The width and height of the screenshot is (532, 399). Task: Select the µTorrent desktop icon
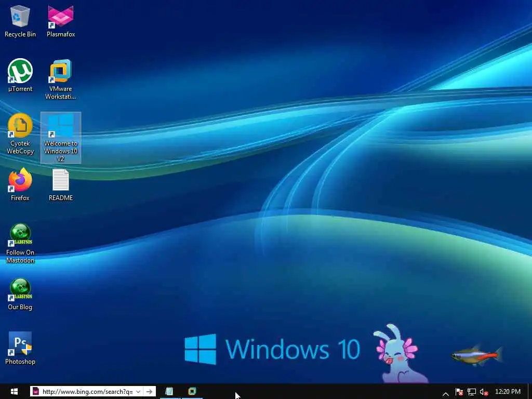coord(20,75)
